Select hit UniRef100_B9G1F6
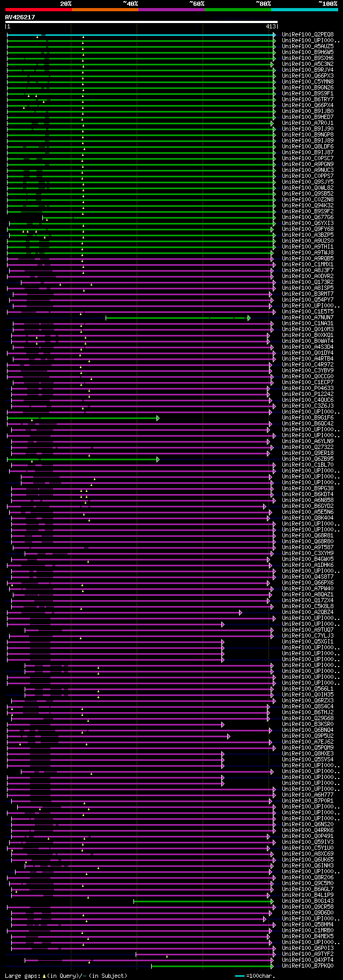343x980 pixels. 308,417
